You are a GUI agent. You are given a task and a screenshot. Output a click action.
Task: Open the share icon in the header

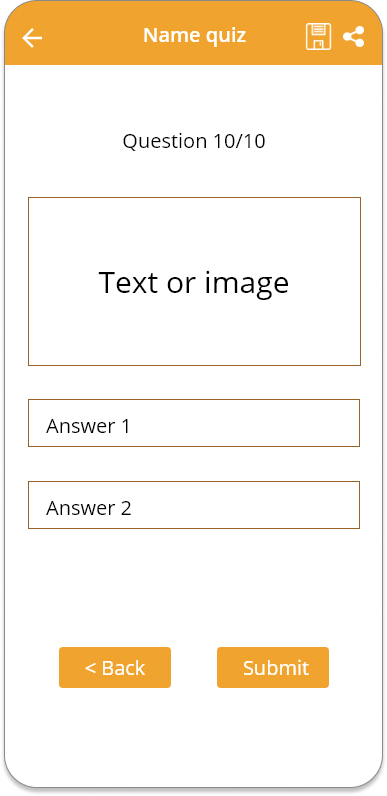(x=353, y=37)
